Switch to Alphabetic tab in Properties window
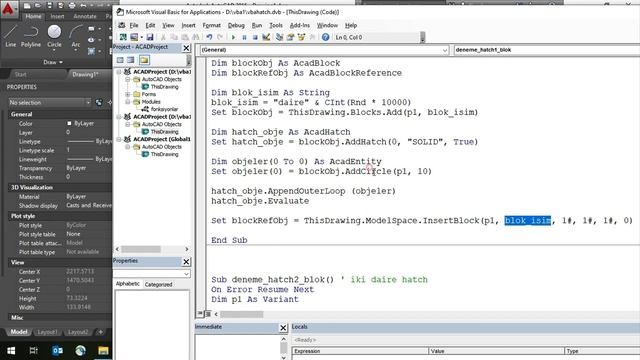640x360 pixels. point(128,284)
